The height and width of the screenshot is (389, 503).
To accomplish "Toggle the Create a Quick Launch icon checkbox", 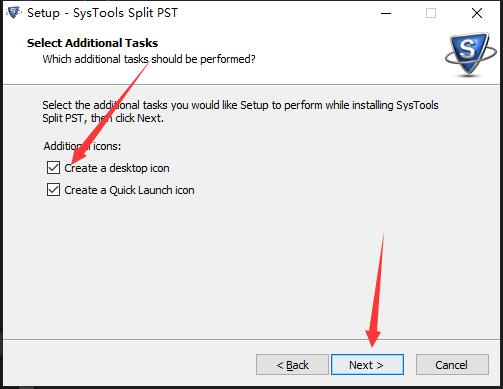I will 53,190.
